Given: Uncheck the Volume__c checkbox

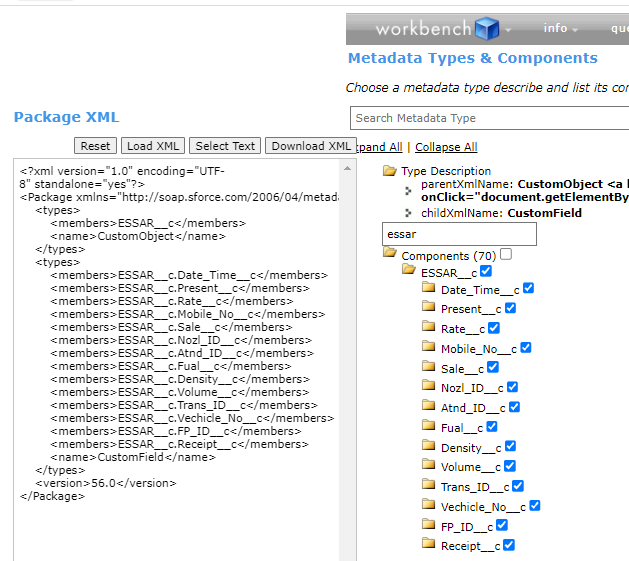Looking at the screenshot, I should [x=510, y=466].
